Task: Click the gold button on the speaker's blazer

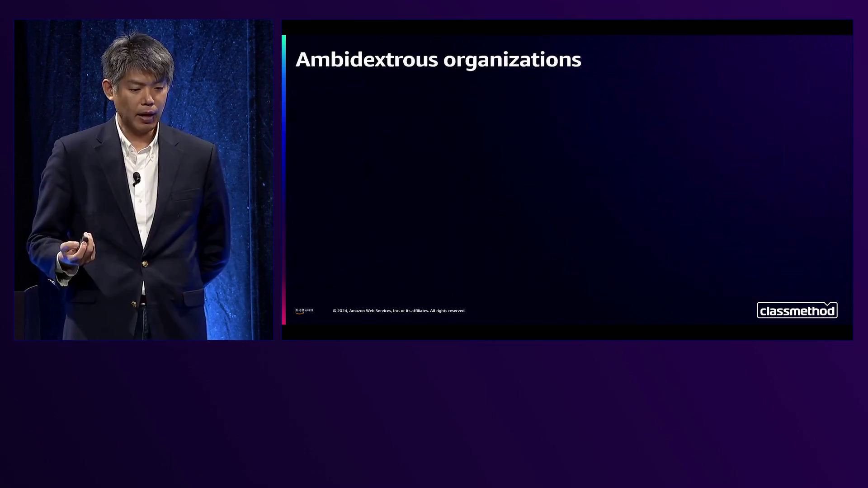Action: [x=145, y=264]
